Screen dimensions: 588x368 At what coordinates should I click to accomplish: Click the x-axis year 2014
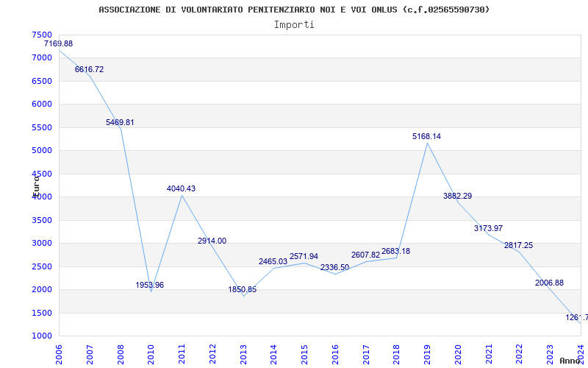click(x=273, y=355)
